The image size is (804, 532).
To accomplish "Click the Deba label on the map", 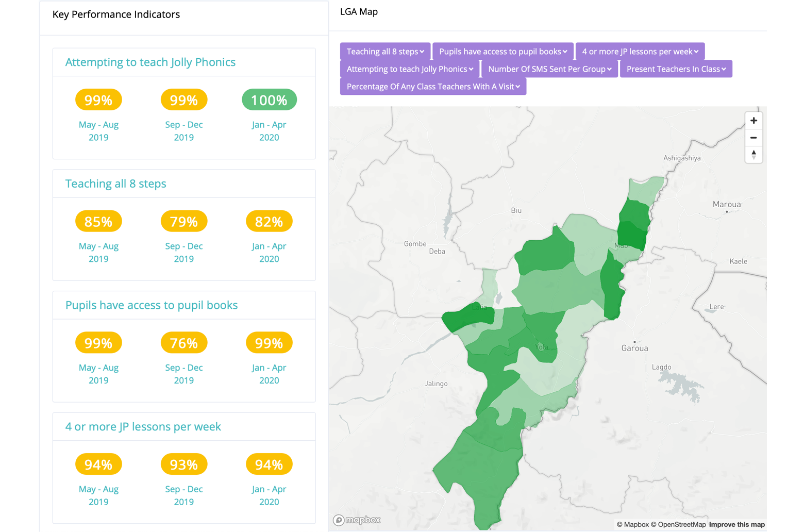I will pos(437,252).
